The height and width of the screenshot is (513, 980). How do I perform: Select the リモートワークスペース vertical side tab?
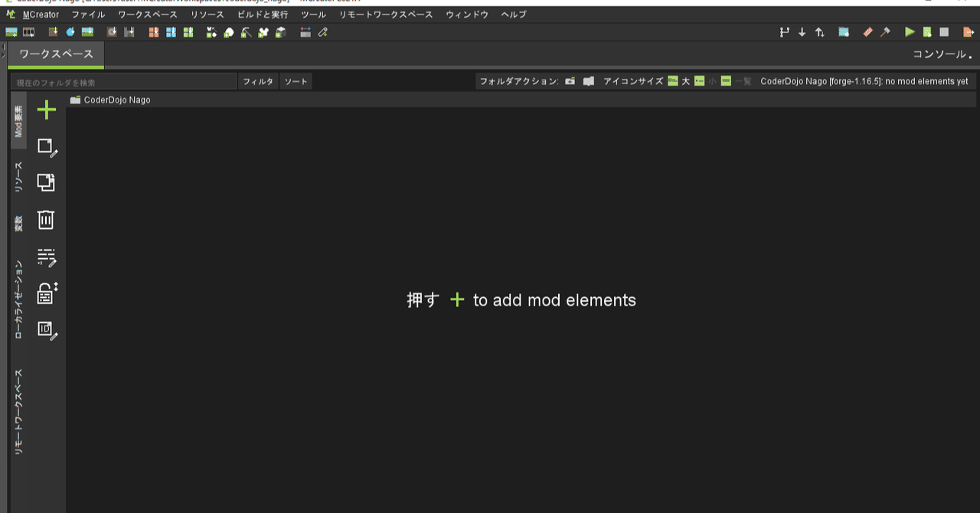coord(19,413)
